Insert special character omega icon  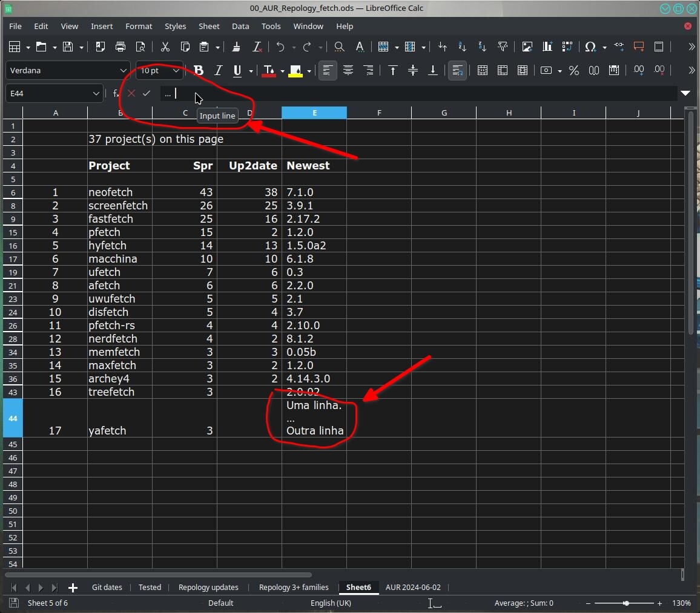coord(590,47)
